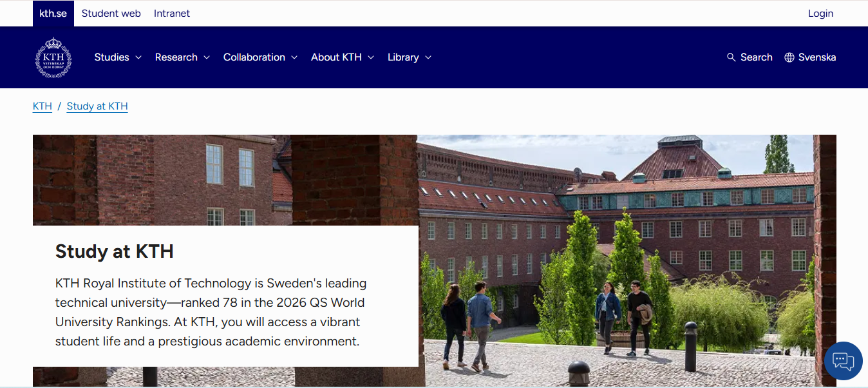Open search using the magnifying glass icon
Viewport: 868px width, 388px height.
coord(731,57)
